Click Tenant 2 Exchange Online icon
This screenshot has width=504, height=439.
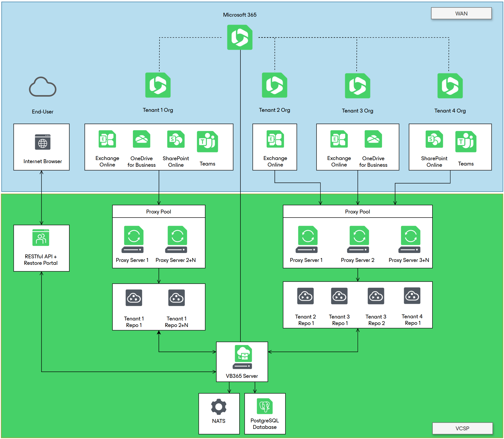pos(275,139)
